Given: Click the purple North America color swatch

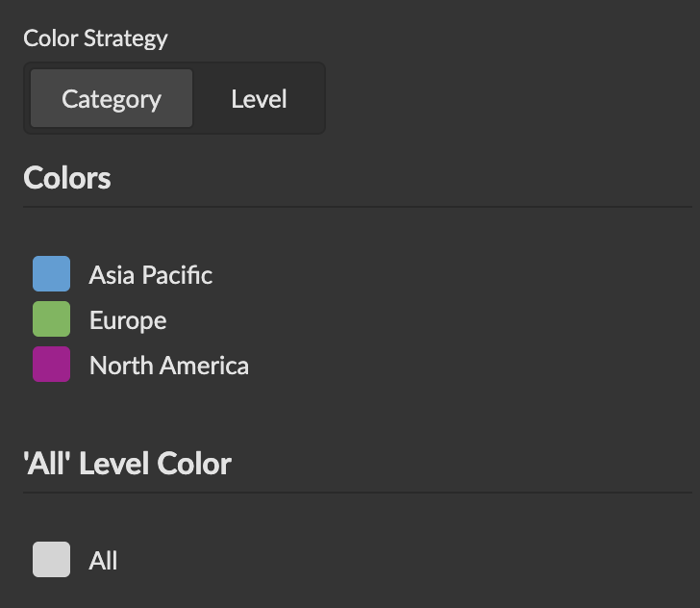Looking at the screenshot, I should 51,365.
